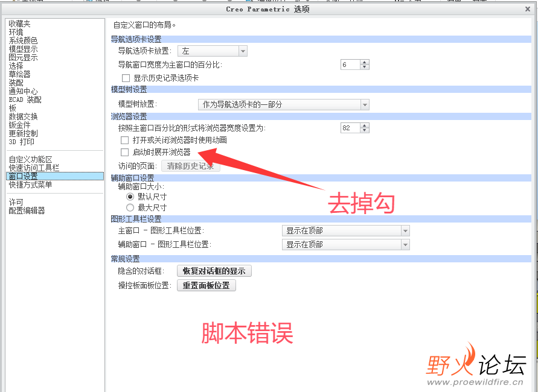Select 窗口设置 in sidebar

click(x=55, y=176)
